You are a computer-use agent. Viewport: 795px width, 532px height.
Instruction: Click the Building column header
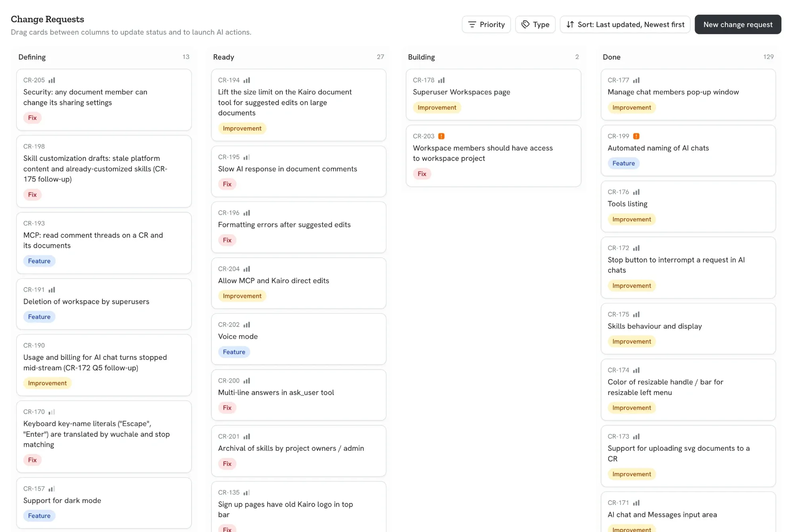point(421,57)
